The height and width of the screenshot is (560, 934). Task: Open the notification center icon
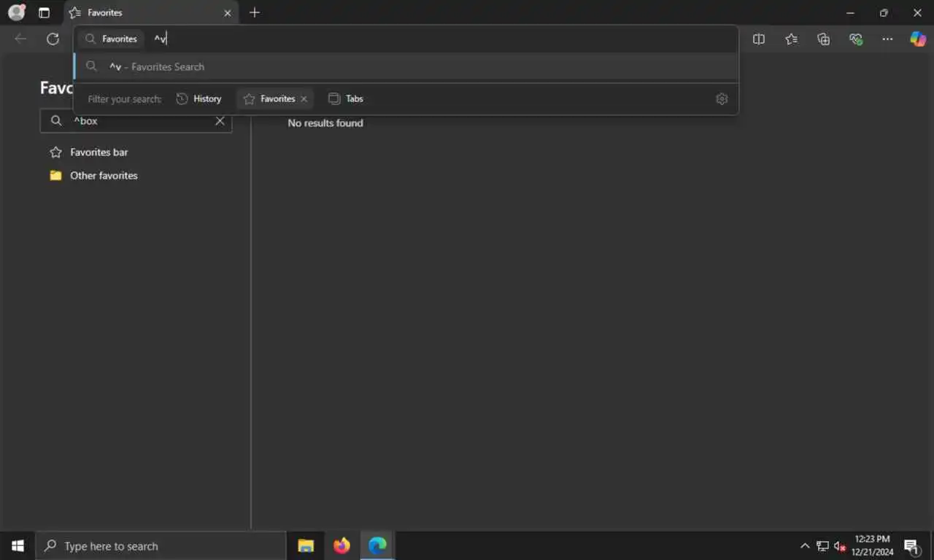911,545
